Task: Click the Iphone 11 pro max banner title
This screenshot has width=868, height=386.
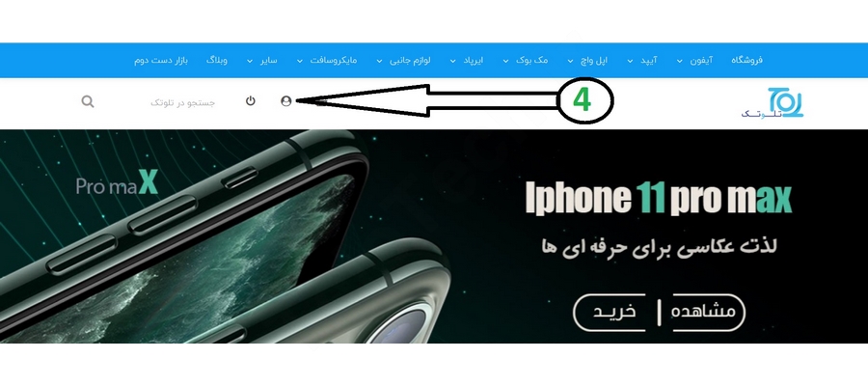Action: click(x=658, y=199)
